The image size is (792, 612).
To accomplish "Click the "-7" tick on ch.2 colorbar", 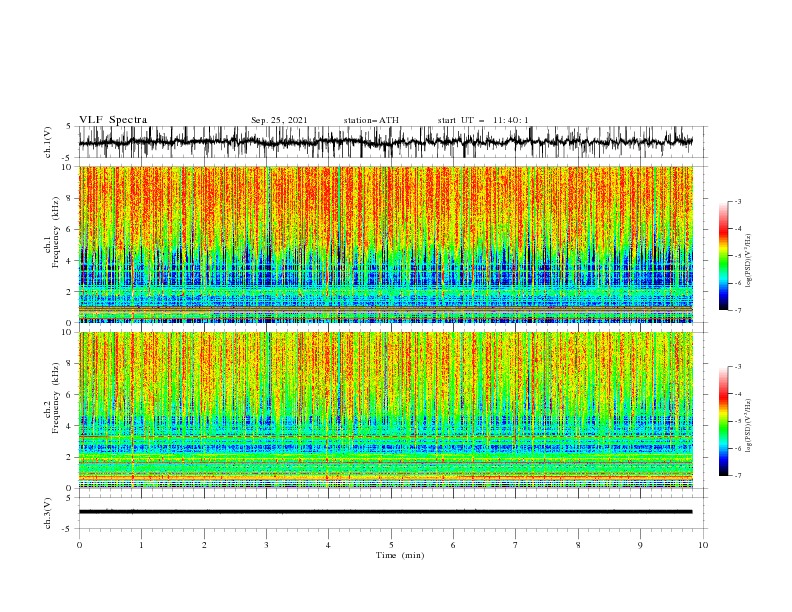I will pos(737,475).
